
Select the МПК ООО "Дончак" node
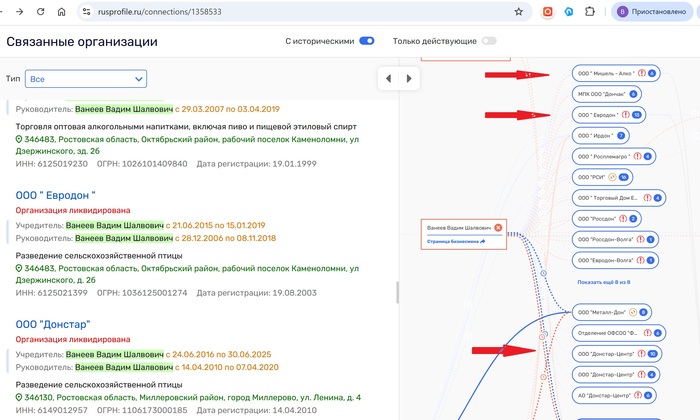pos(606,94)
